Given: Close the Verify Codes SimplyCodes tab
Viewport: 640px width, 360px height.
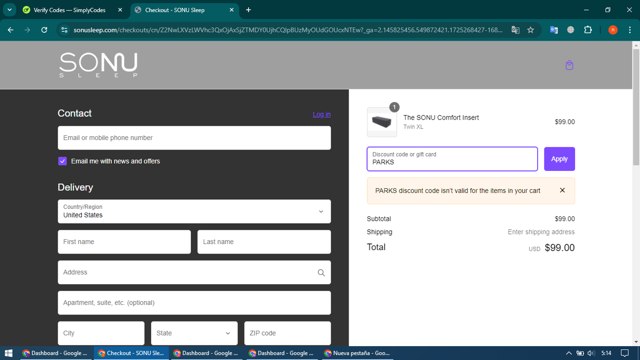Looking at the screenshot, I should click(x=120, y=10).
